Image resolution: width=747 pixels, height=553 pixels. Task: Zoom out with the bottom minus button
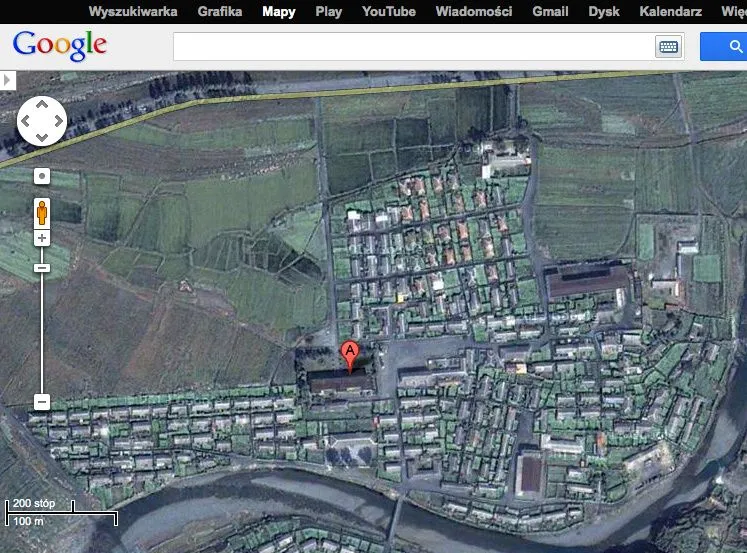pyautogui.click(x=42, y=402)
